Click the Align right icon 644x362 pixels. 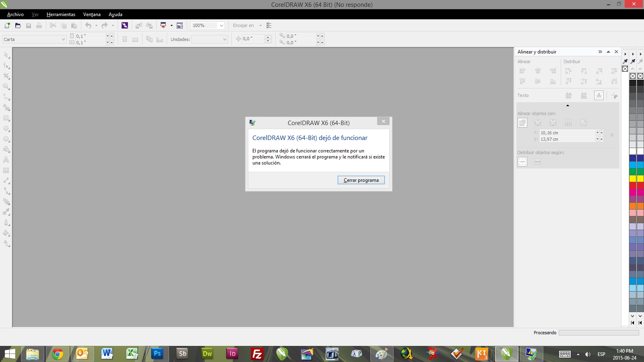point(553,71)
